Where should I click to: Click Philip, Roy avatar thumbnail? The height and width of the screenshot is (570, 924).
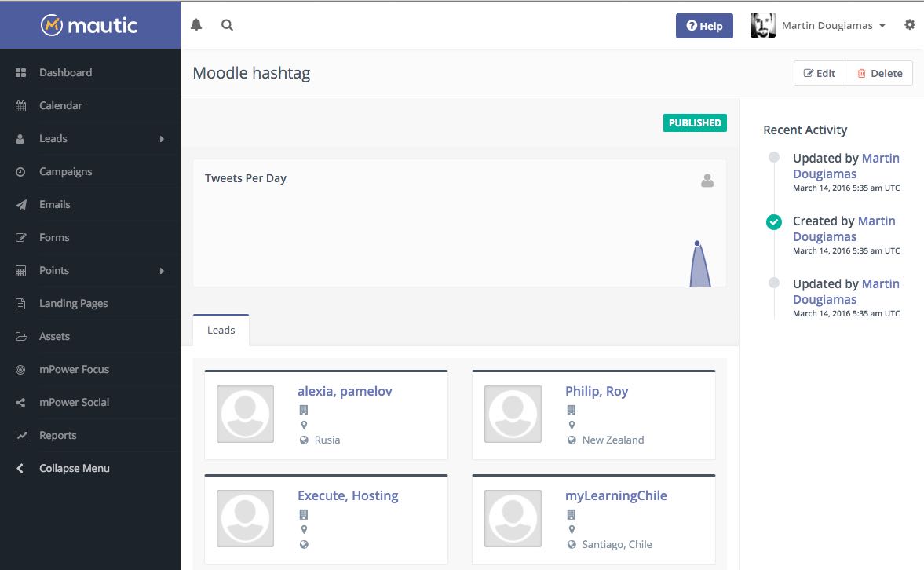[x=513, y=415]
